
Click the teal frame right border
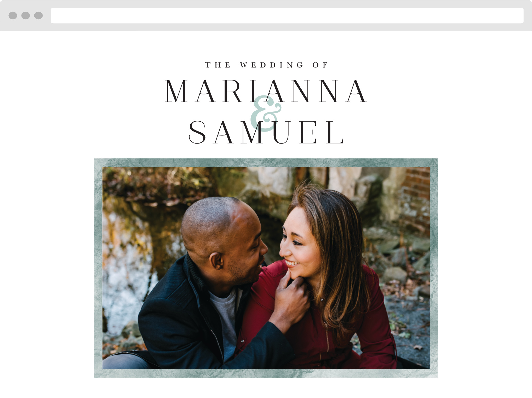[434, 268]
